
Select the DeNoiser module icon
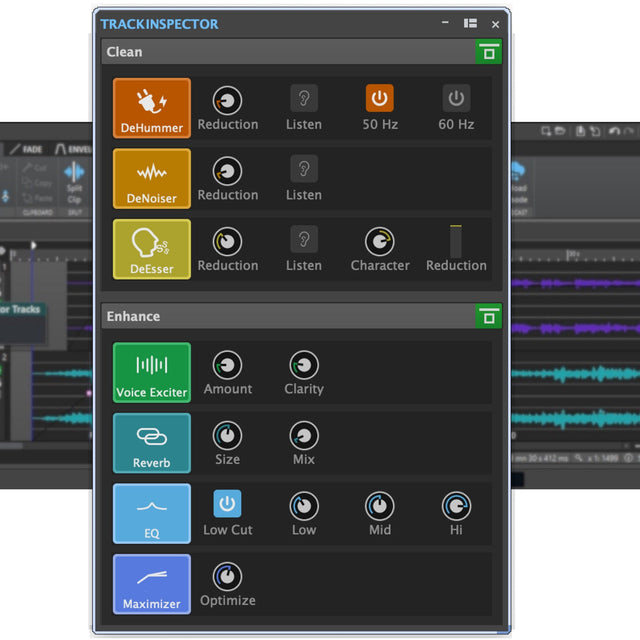[151, 178]
